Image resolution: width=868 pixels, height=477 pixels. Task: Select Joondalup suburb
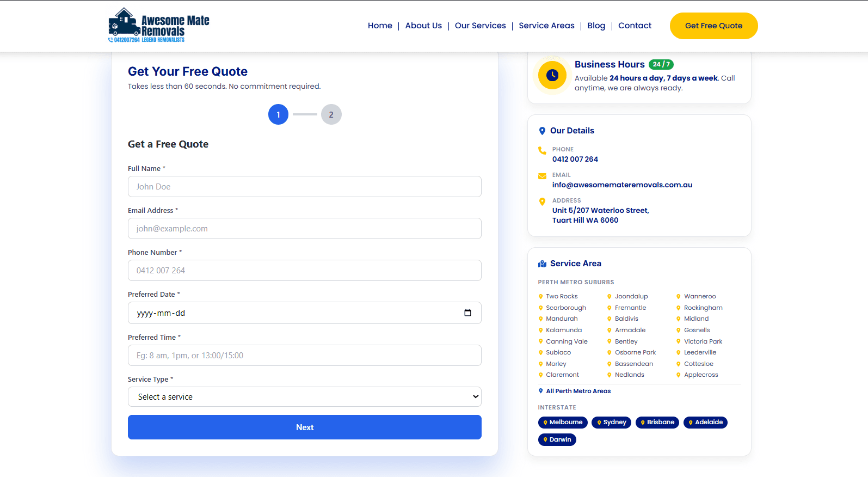[x=631, y=296]
